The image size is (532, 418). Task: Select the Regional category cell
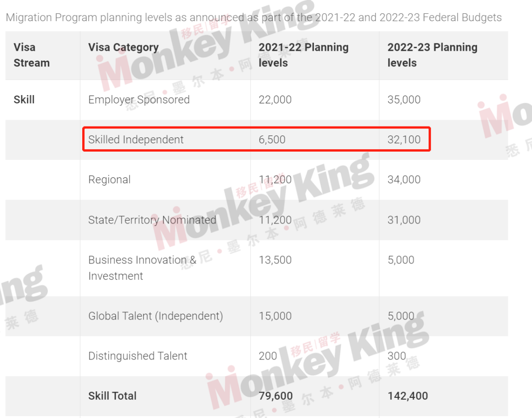(x=109, y=180)
